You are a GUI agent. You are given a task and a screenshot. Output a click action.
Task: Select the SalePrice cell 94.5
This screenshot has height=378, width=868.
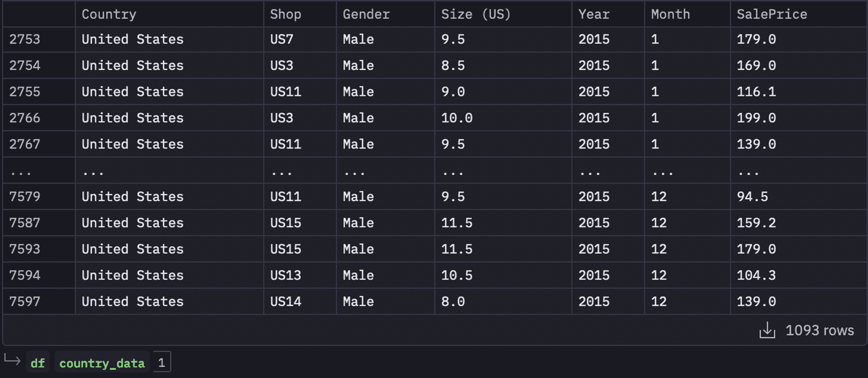point(753,197)
